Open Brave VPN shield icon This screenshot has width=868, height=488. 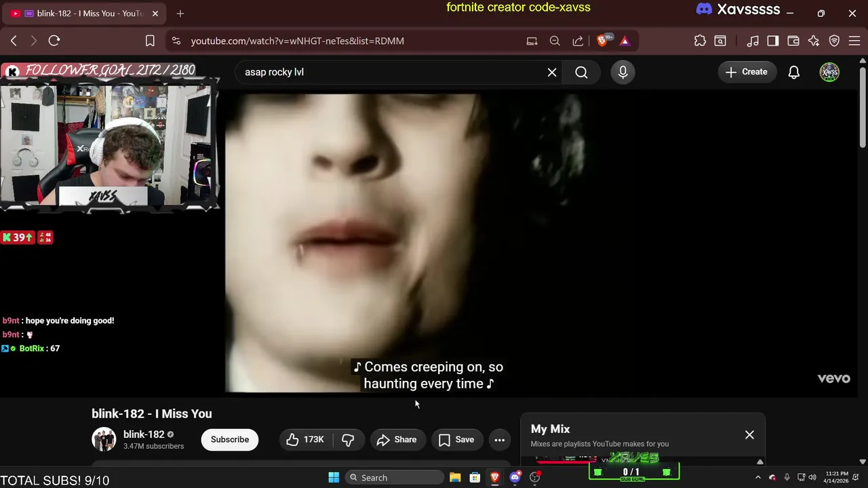point(835,41)
